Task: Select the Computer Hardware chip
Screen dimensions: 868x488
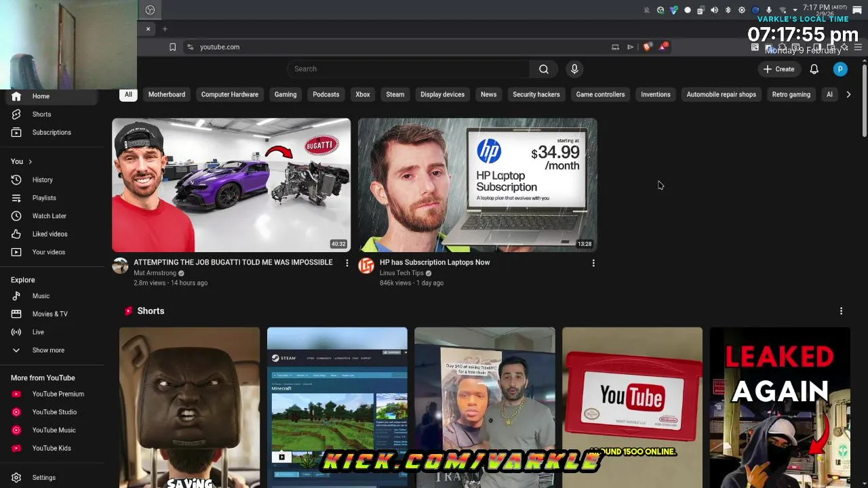Action: (229, 94)
